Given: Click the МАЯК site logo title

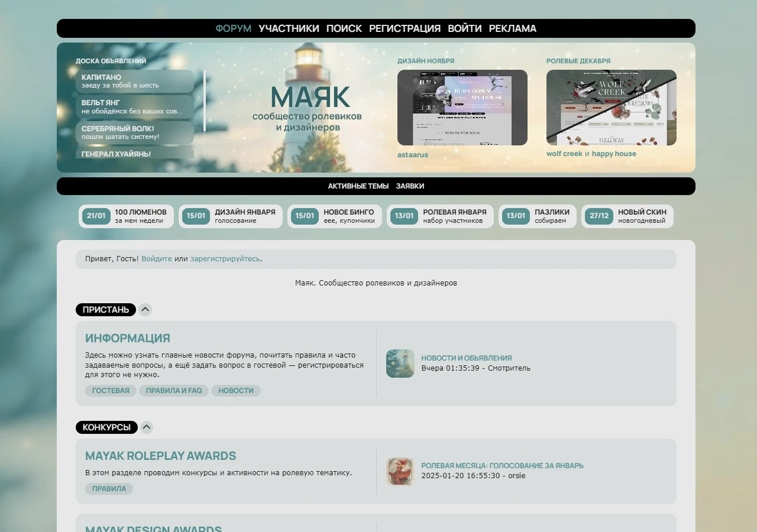Looking at the screenshot, I should (x=310, y=97).
